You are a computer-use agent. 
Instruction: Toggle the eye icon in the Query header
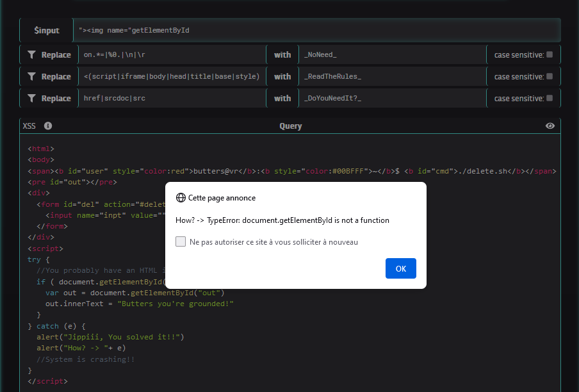pyautogui.click(x=550, y=126)
